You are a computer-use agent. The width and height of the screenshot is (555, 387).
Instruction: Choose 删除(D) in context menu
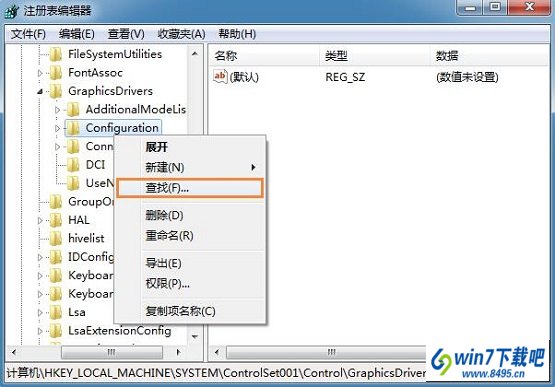click(191, 215)
